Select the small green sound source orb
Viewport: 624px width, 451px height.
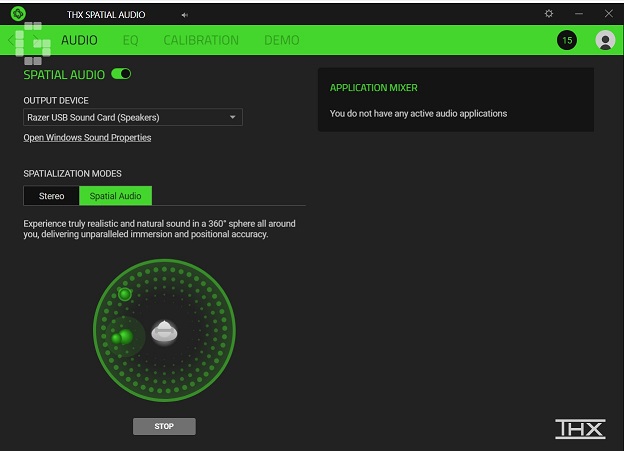click(x=125, y=294)
